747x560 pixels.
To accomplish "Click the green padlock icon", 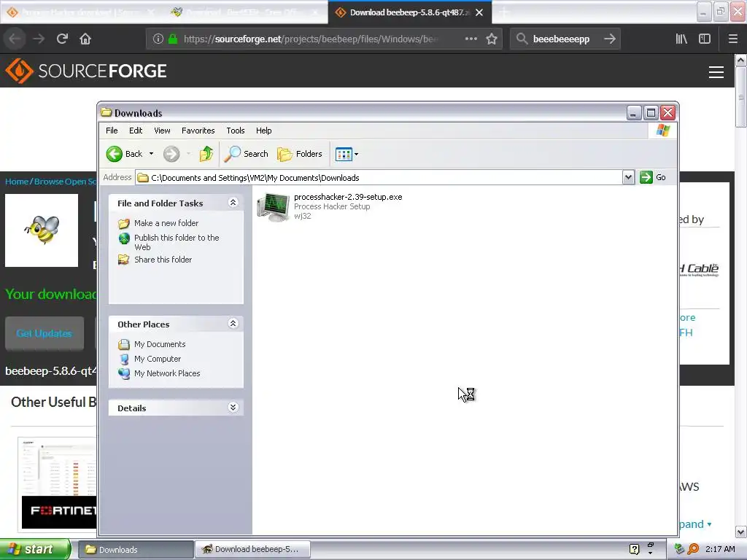I will tap(173, 39).
